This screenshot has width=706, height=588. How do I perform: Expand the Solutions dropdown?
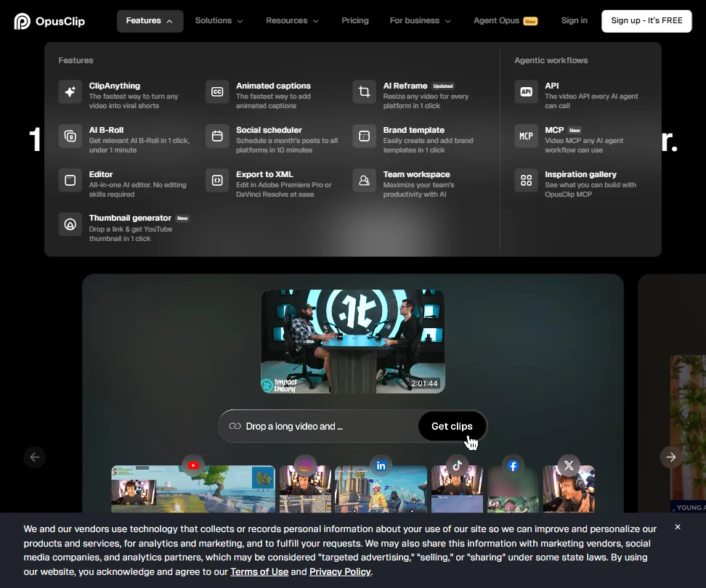pos(219,21)
